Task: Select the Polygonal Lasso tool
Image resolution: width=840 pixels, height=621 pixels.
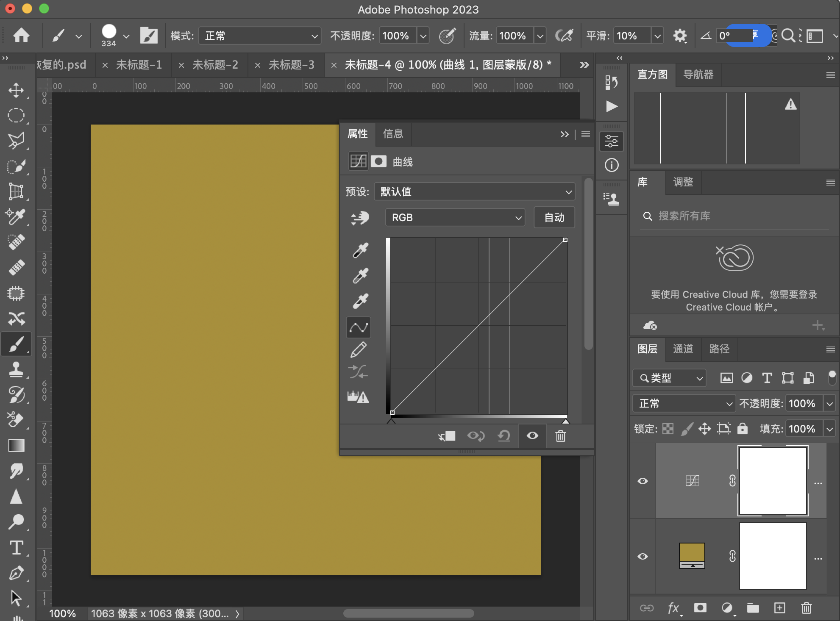Action: [x=16, y=141]
